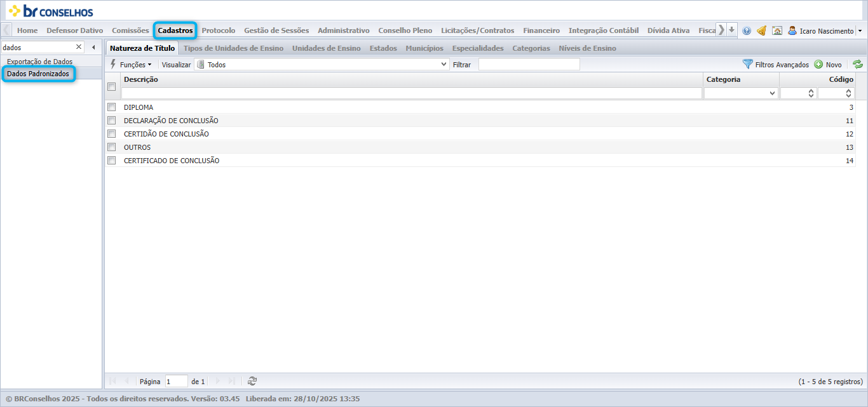The width and height of the screenshot is (868, 407).
Task: Go to the next page arrow
Action: (218, 381)
